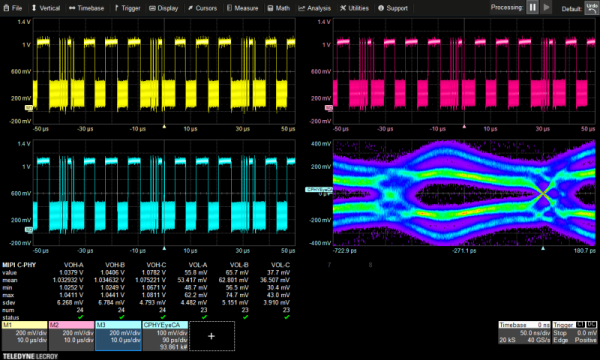600x360 pixels.
Task: Click the VOH-A status checkmark
Action: [x=80, y=317]
